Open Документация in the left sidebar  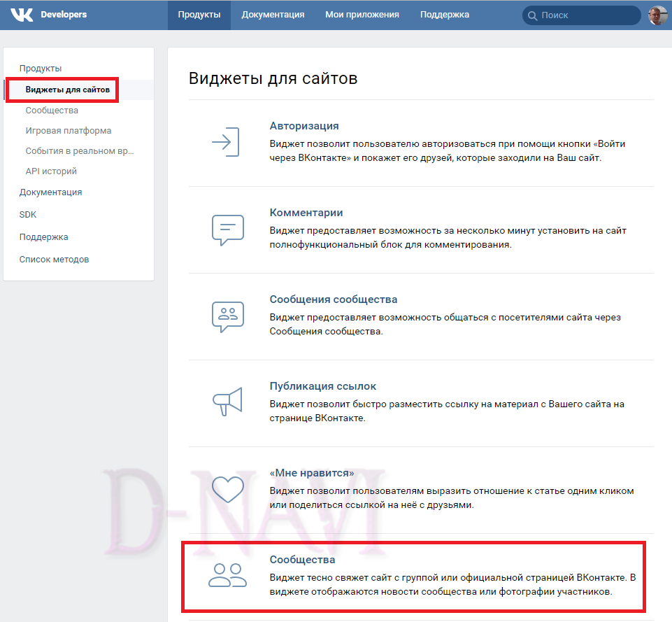[x=50, y=192]
